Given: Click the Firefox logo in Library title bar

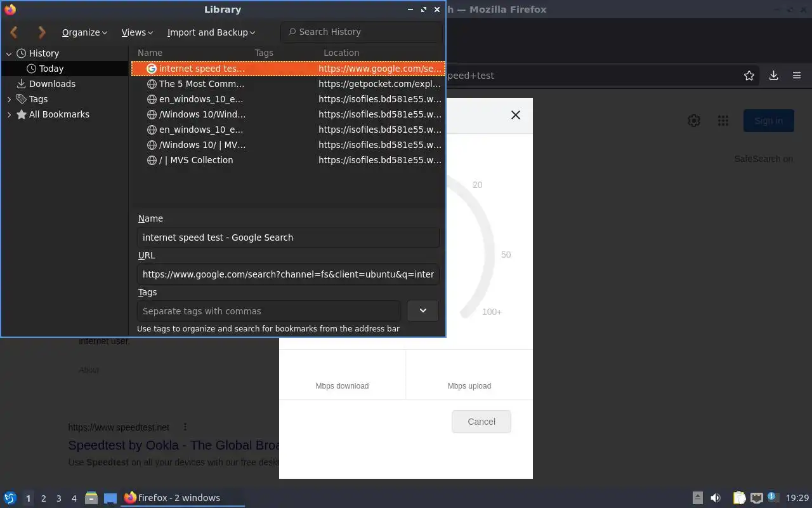Looking at the screenshot, I should 10,10.
